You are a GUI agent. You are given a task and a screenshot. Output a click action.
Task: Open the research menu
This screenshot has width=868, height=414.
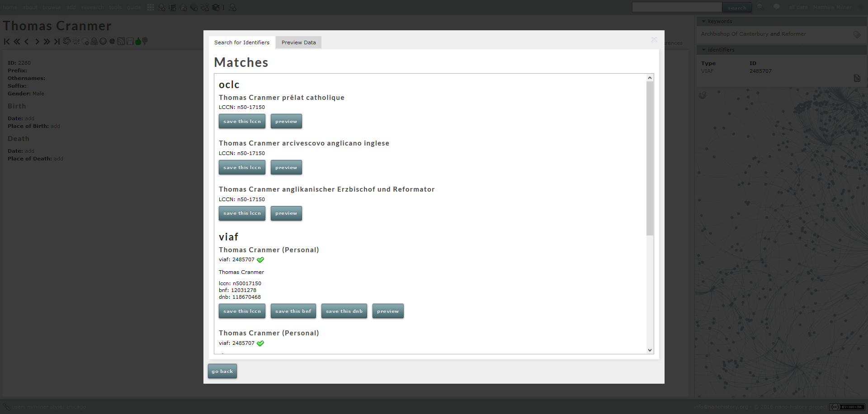click(x=93, y=7)
